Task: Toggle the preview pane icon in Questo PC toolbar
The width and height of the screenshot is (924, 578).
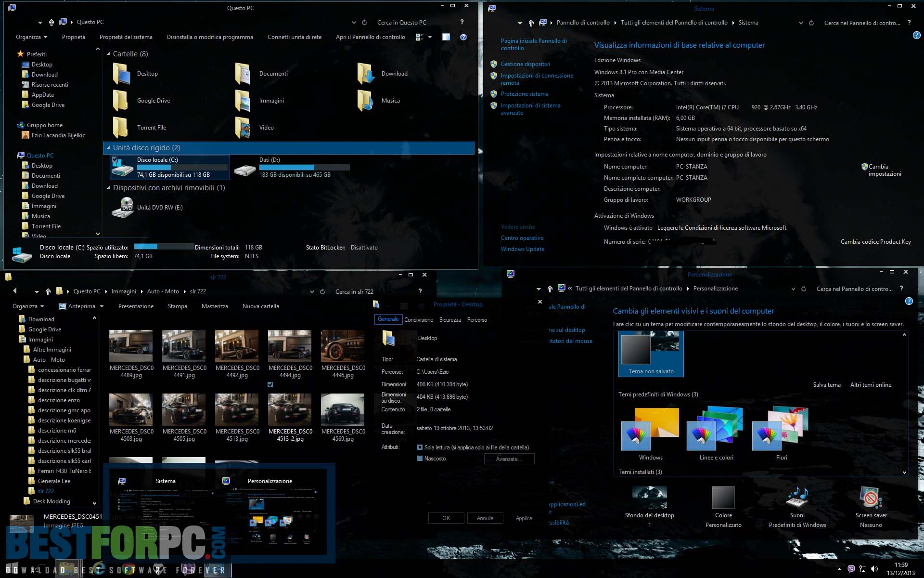Action: [x=446, y=37]
